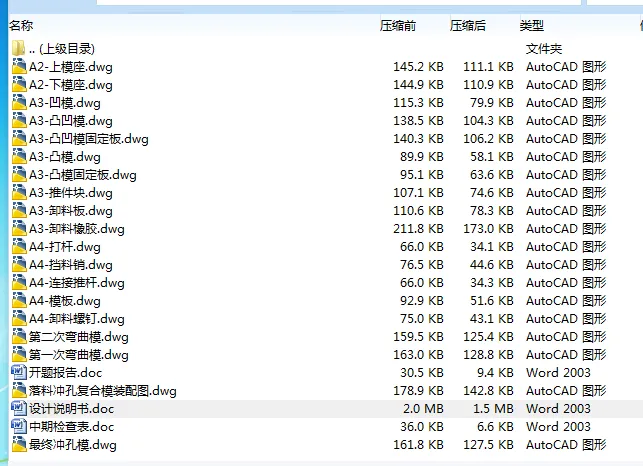The height and width of the screenshot is (466, 643).
Task: Click the A3-凸模.dwg file icon
Action: pos(19,157)
